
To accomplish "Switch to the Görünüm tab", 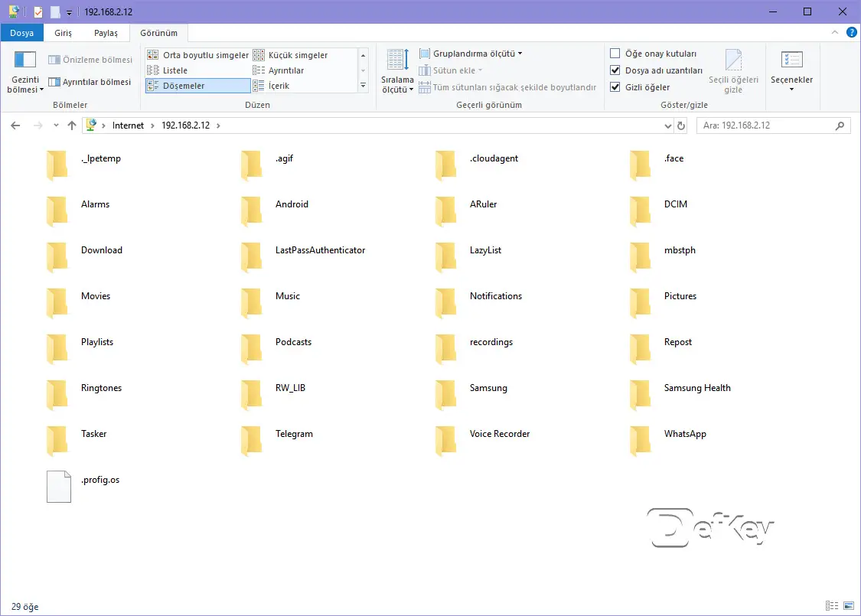I will click(158, 33).
